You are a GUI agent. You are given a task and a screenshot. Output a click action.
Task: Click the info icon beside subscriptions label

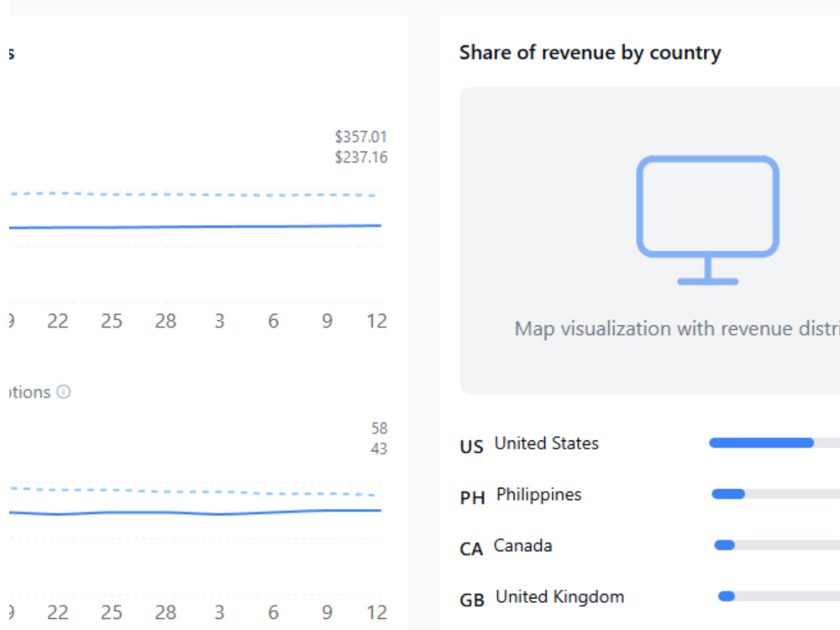pyautogui.click(x=64, y=392)
